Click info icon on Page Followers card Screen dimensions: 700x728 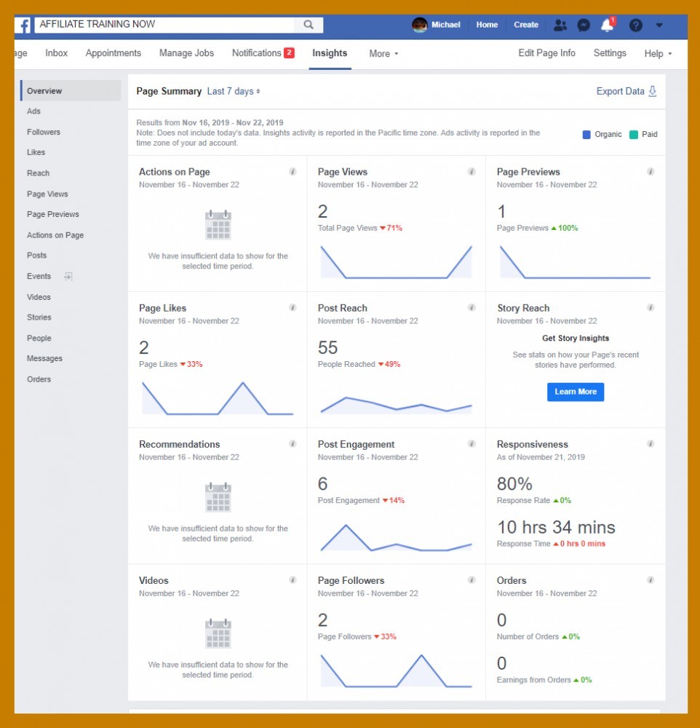tap(472, 580)
